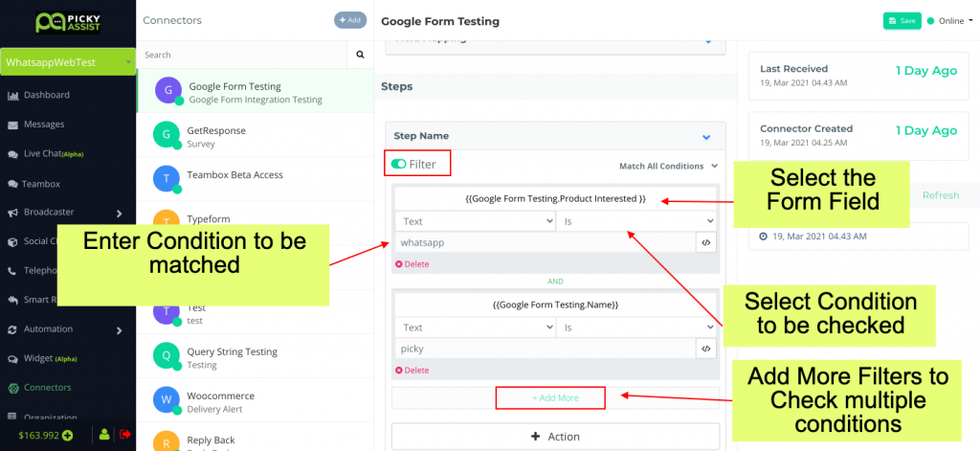Click the Connectors plug icon

point(12,388)
